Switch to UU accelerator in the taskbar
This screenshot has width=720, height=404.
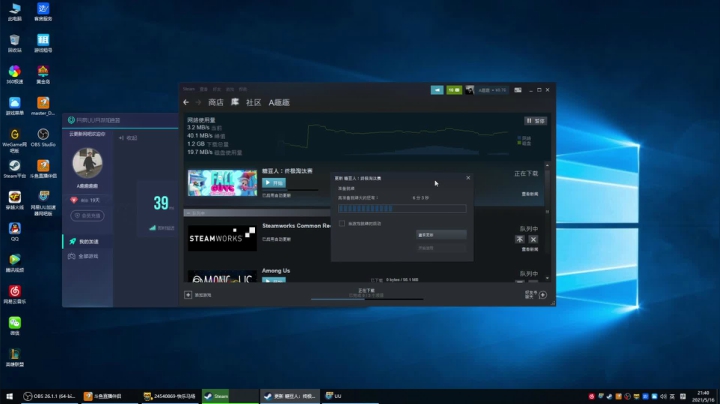coord(351,396)
